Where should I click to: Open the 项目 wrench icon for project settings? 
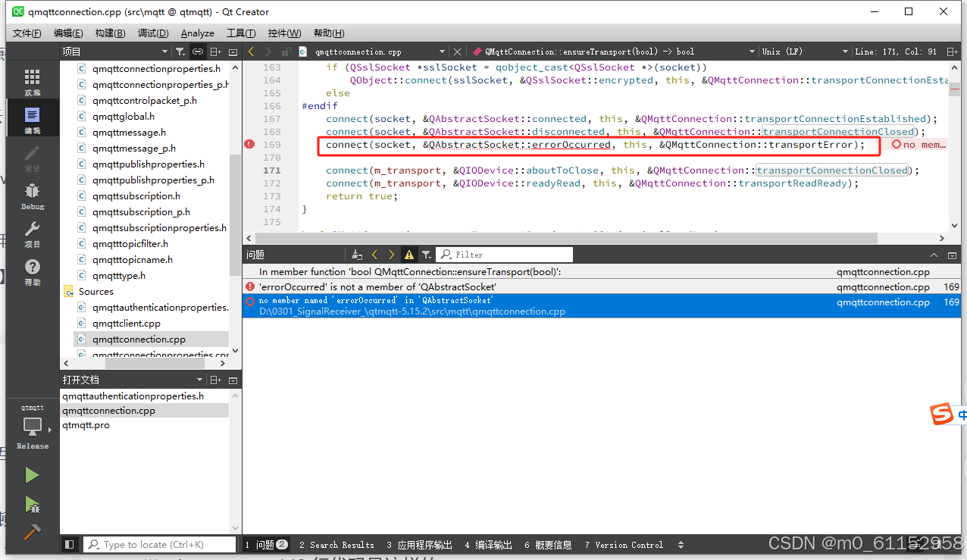click(32, 230)
